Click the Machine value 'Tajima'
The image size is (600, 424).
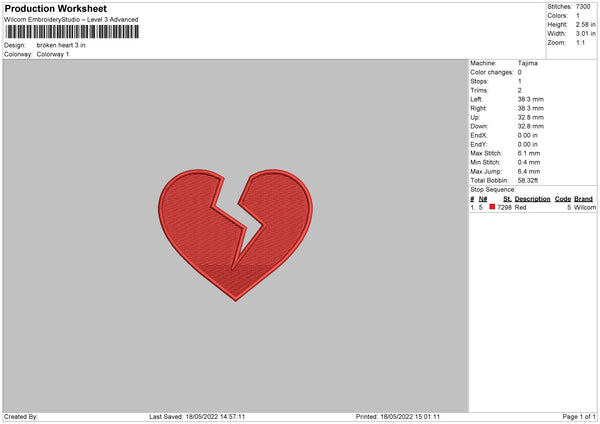(x=528, y=63)
